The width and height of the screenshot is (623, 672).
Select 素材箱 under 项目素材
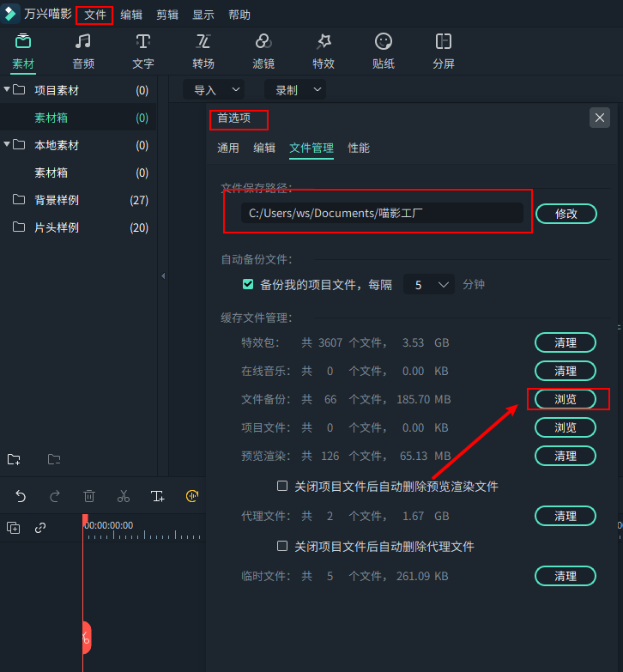(x=78, y=118)
